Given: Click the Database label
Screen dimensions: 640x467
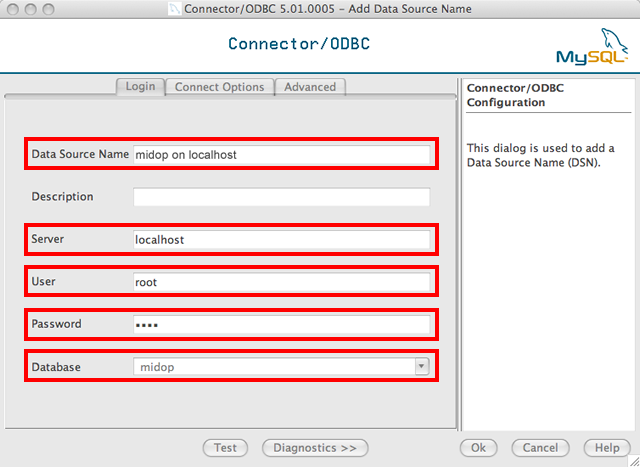Looking at the screenshot, I should pos(56,367).
